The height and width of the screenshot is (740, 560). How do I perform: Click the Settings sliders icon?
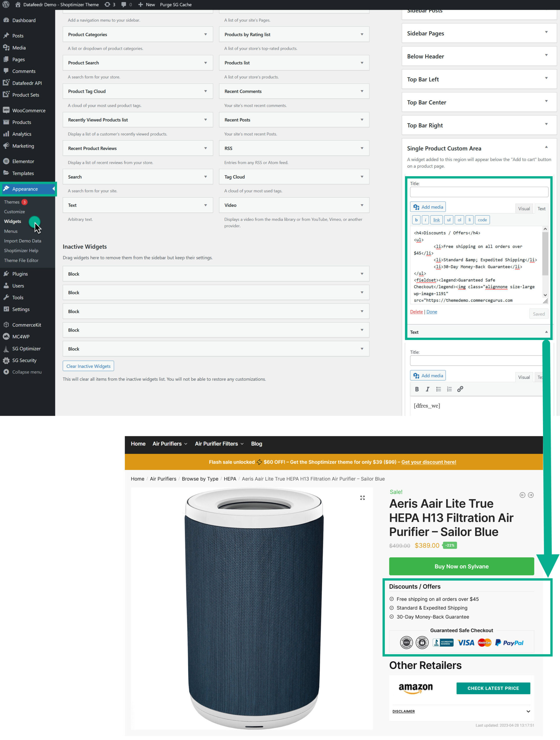point(6,309)
